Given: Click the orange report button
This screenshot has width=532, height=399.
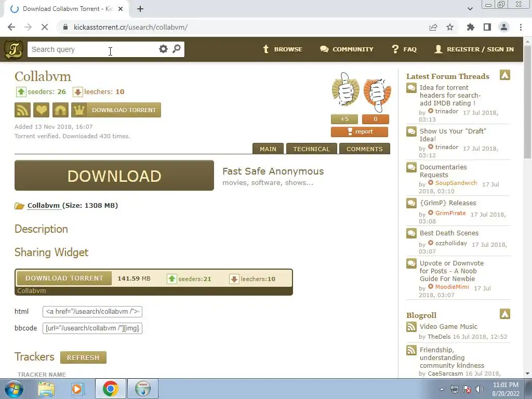Looking at the screenshot, I should (360, 131).
